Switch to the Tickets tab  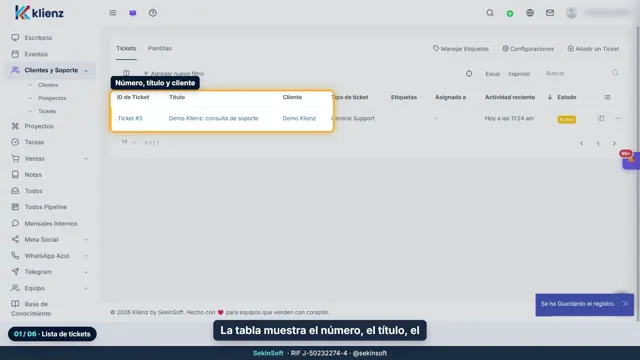tap(126, 49)
